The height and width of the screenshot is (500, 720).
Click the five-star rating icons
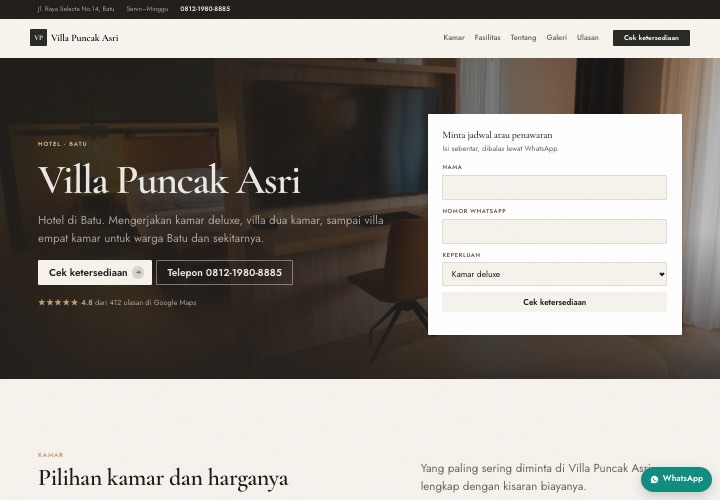pyautogui.click(x=58, y=303)
